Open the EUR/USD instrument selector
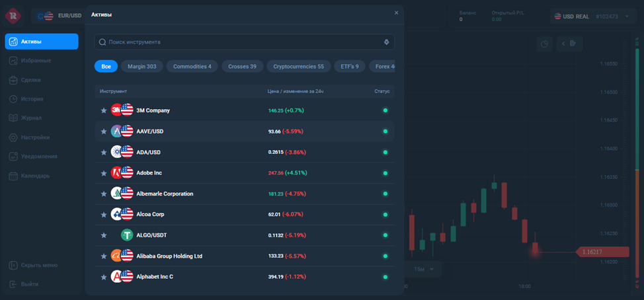The height and width of the screenshot is (300, 644). pos(59,17)
